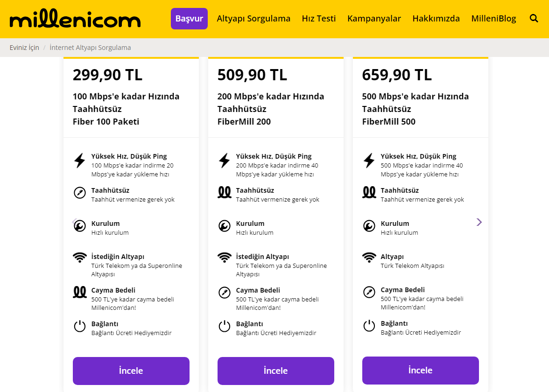Click İncele button for Fiber 100 Paketi
Viewport: 549px width, 392px height.
131,371
